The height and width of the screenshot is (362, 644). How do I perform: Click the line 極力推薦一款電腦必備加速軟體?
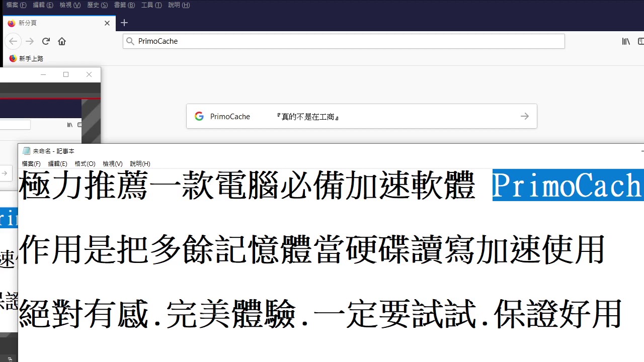pyautogui.click(x=247, y=186)
